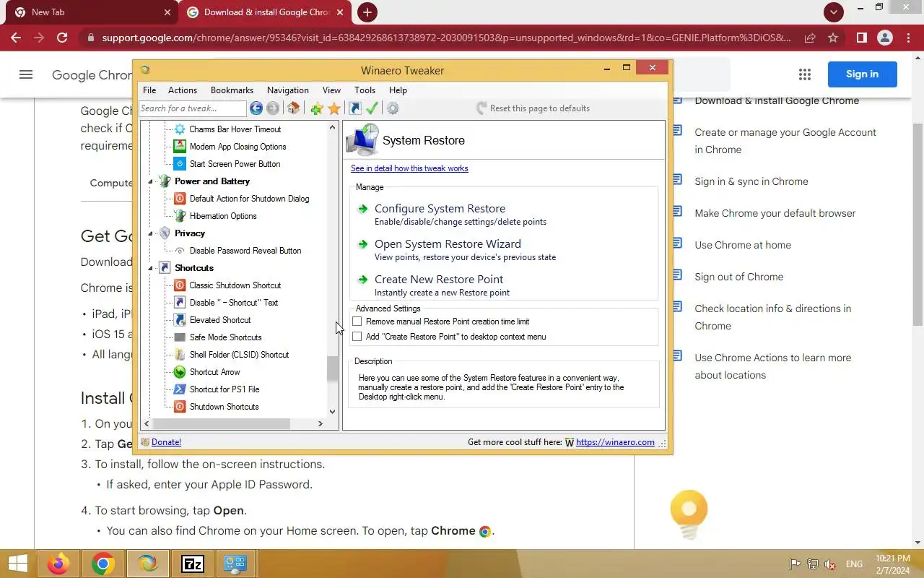Click the Disable Password Reveal Button icon
924x578 pixels.
pyautogui.click(x=180, y=251)
